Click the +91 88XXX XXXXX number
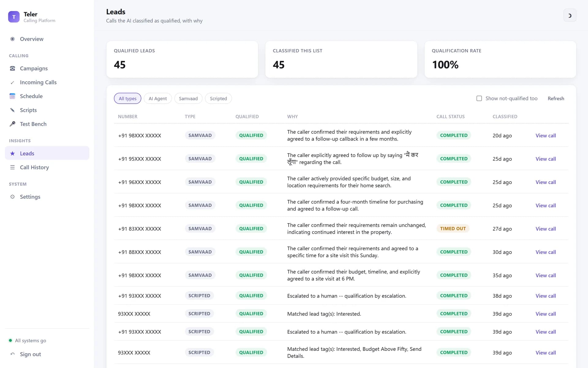This screenshot has height=368, width=588. (x=140, y=252)
